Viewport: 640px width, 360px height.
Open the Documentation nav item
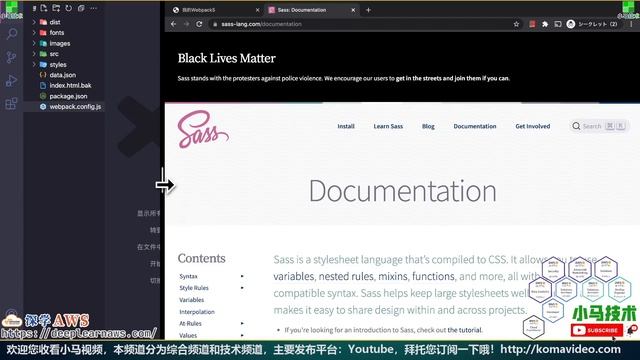[x=475, y=126]
